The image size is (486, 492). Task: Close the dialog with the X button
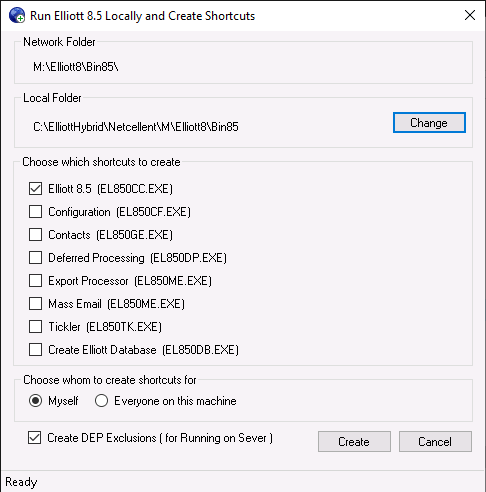(470, 15)
